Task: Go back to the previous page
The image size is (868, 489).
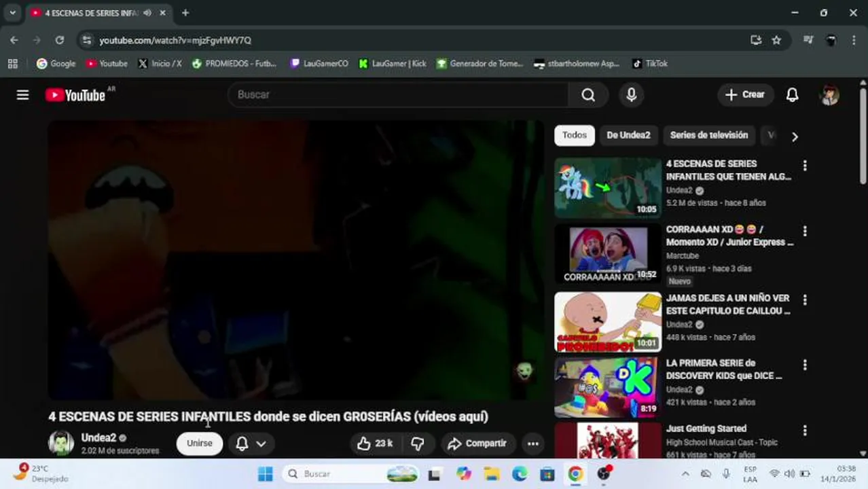Action: click(x=14, y=40)
